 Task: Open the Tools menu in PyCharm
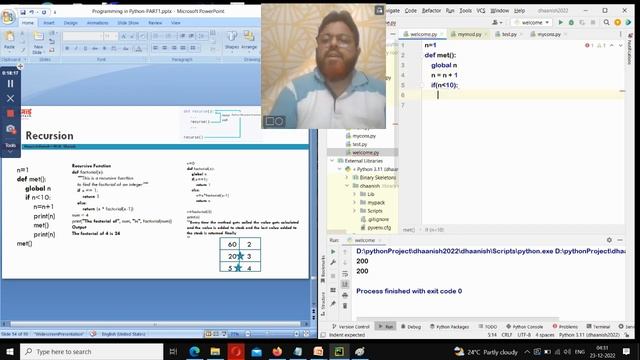point(466,11)
